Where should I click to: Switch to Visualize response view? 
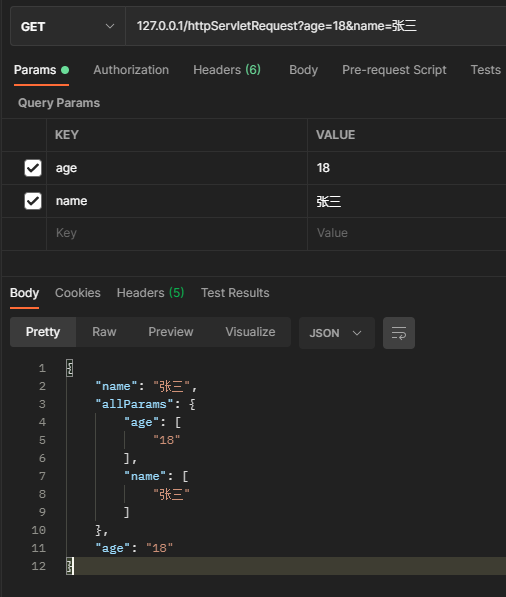[250, 332]
